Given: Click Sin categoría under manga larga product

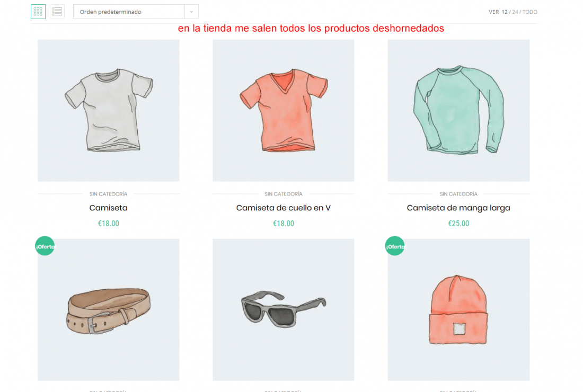Looking at the screenshot, I should (x=458, y=194).
